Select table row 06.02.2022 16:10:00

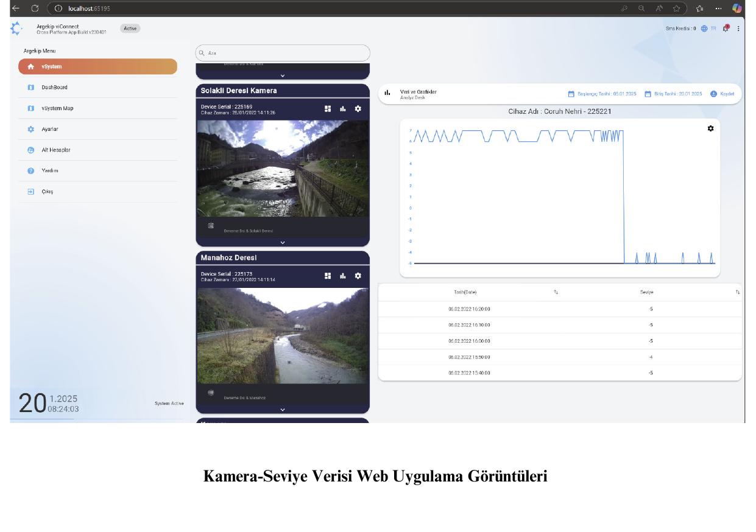coord(560,325)
